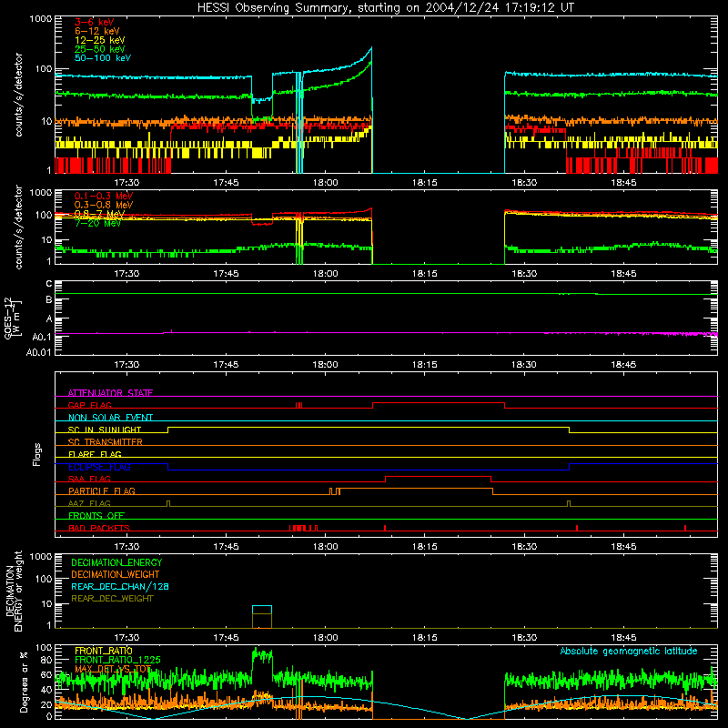Screen dimensions: 728x728
Task: Click the vertical Flags axis title
Action: [37, 454]
